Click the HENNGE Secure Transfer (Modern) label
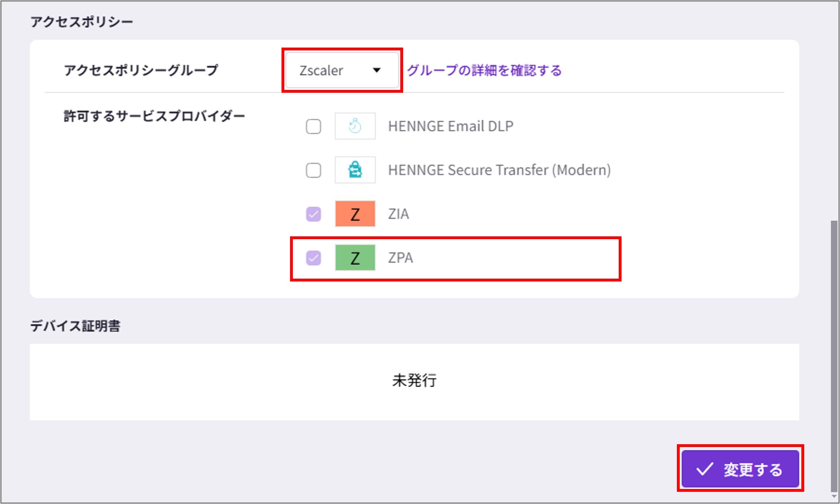The width and height of the screenshot is (840, 504). point(500,170)
